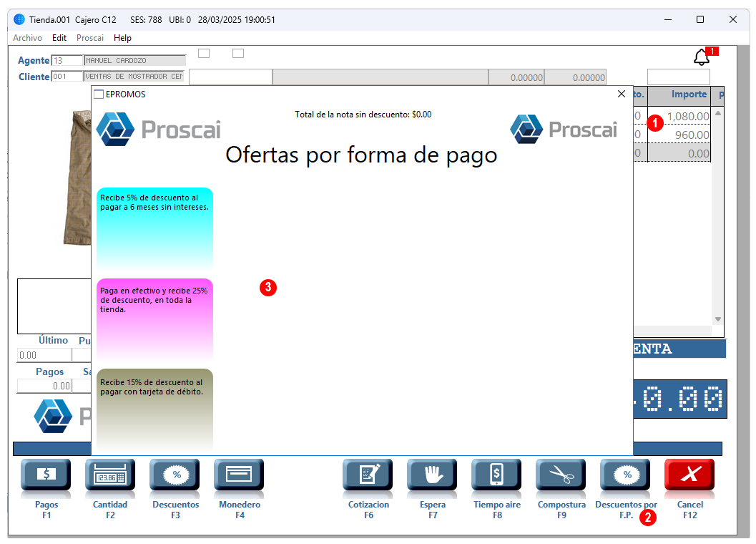Open the Pagos F1 payment button
Viewport: 756px width, 544px height.
(46, 475)
